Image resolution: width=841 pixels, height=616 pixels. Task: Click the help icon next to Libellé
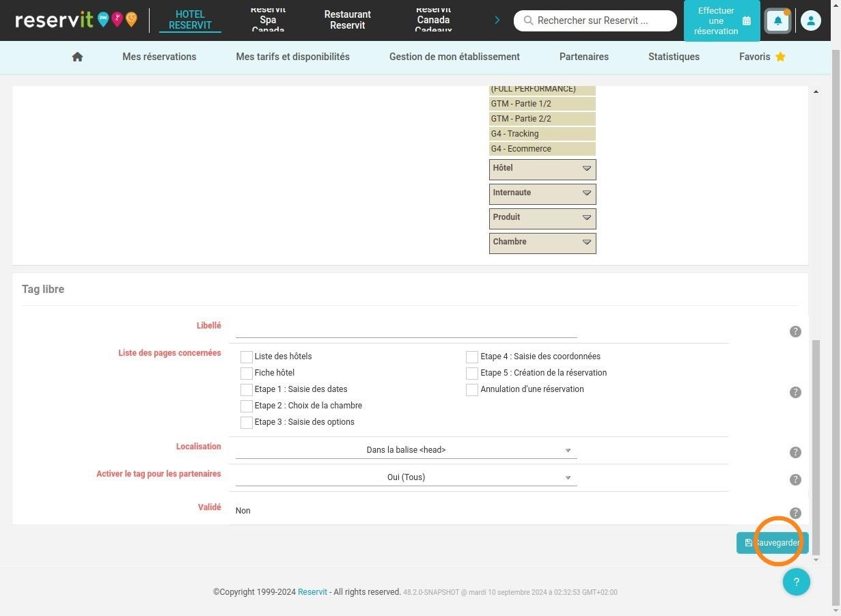tap(795, 331)
